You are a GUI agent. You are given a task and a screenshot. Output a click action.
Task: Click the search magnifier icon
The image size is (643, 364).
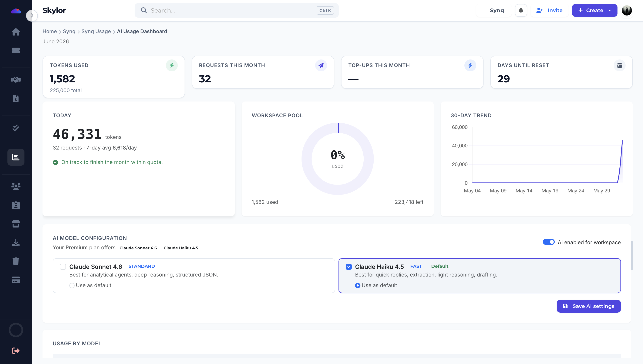pos(144,10)
